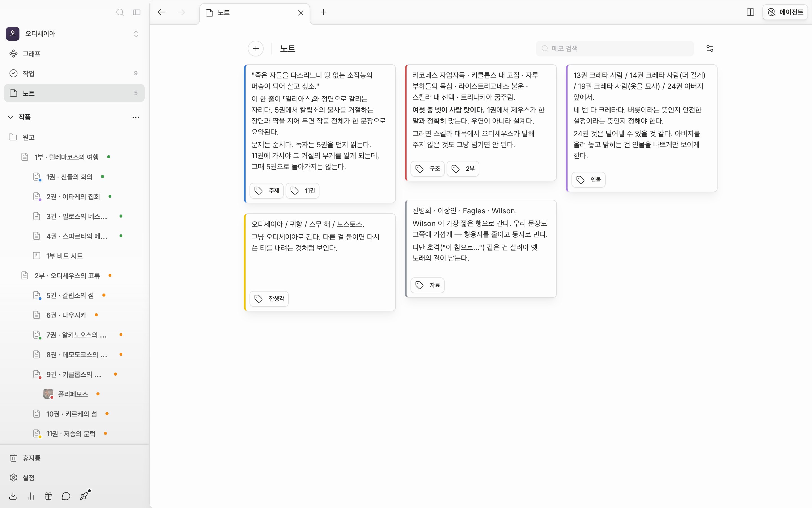The width and height of the screenshot is (812, 508).
Task: Open note 천병희 · 이상인 · Fagles · Wilson
Action: [x=481, y=249]
